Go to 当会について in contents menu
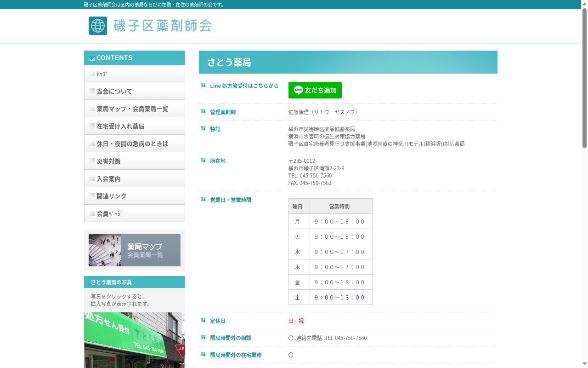 [x=135, y=91]
